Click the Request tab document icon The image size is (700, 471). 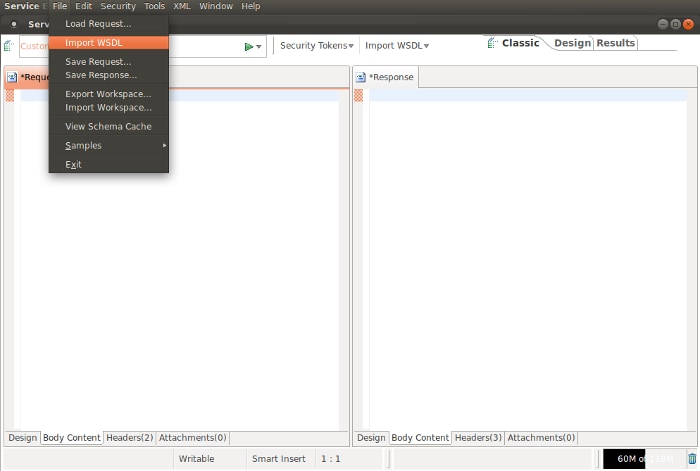(12, 77)
